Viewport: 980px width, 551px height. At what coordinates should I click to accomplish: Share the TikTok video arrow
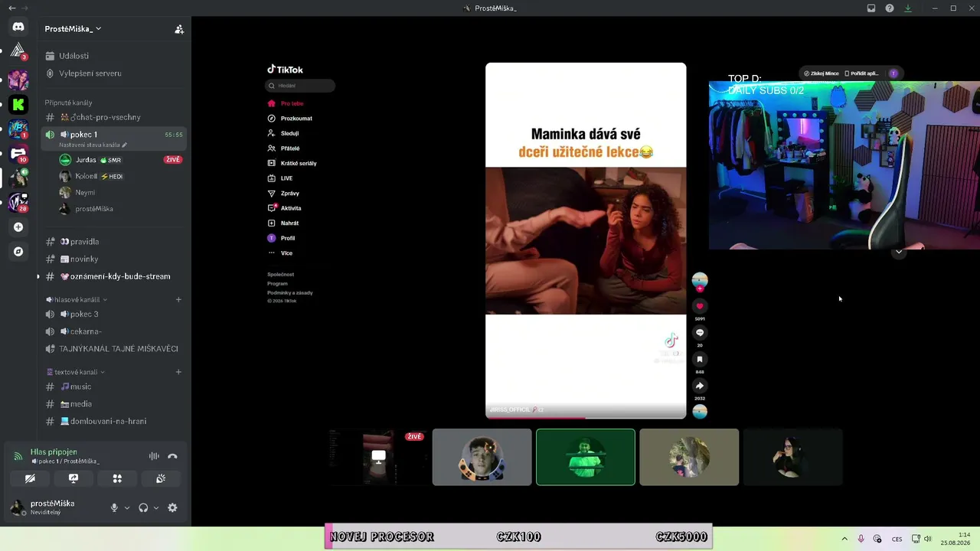click(699, 386)
